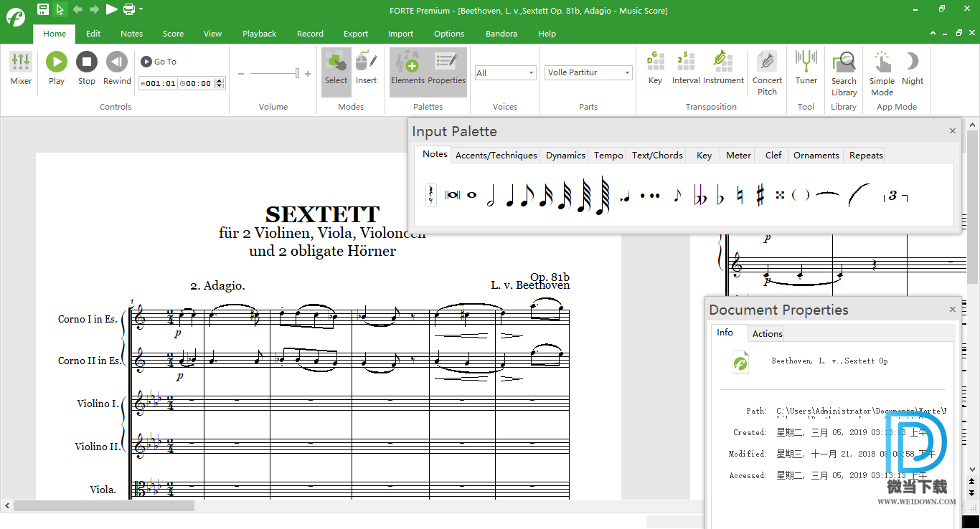
Task: Open the Export ribbon tab
Action: (356, 34)
